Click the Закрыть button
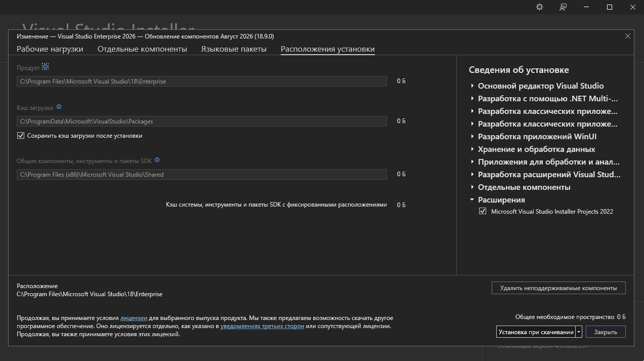This screenshot has width=644, height=361. 606,332
